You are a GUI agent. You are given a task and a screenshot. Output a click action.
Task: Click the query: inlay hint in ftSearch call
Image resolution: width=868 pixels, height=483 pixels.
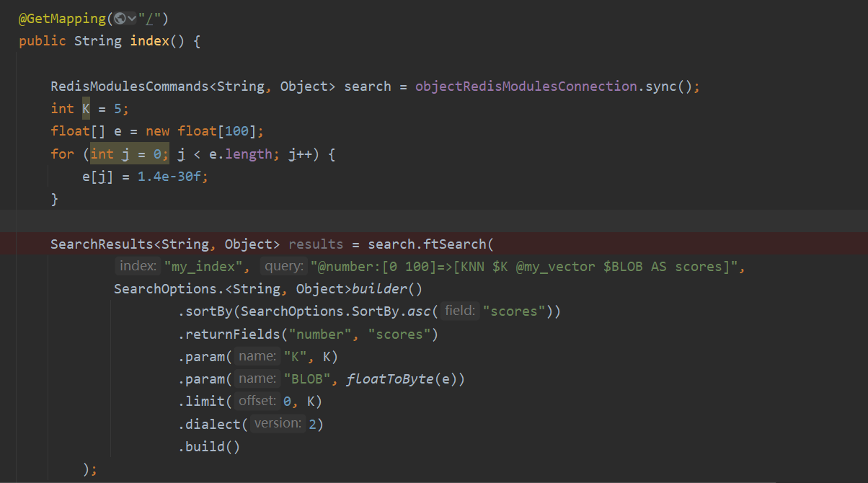coord(283,265)
